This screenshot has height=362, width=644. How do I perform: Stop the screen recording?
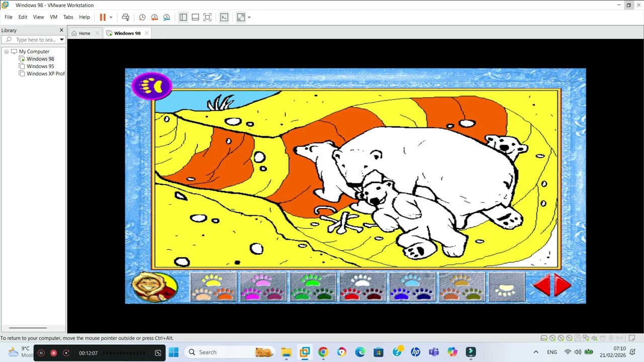pyautogui.click(x=54, y=353)
